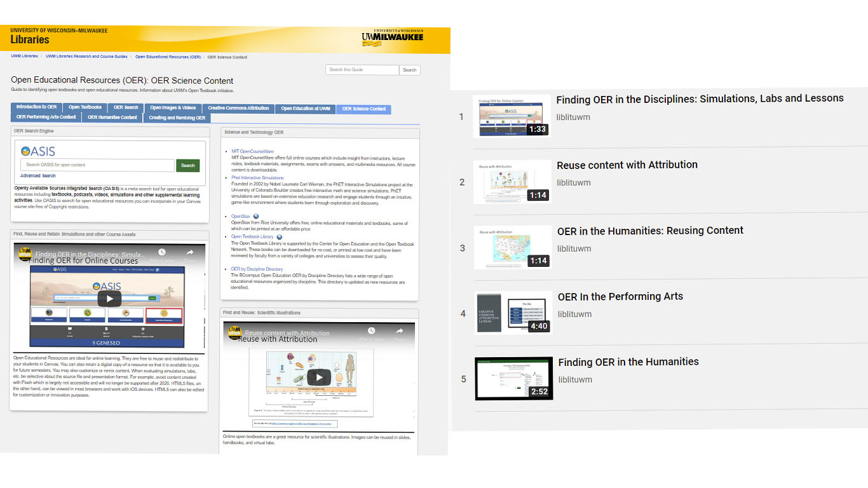Click the guide Search button
Image resolution: width=868 pixels, height=488 pixels.
410,70
